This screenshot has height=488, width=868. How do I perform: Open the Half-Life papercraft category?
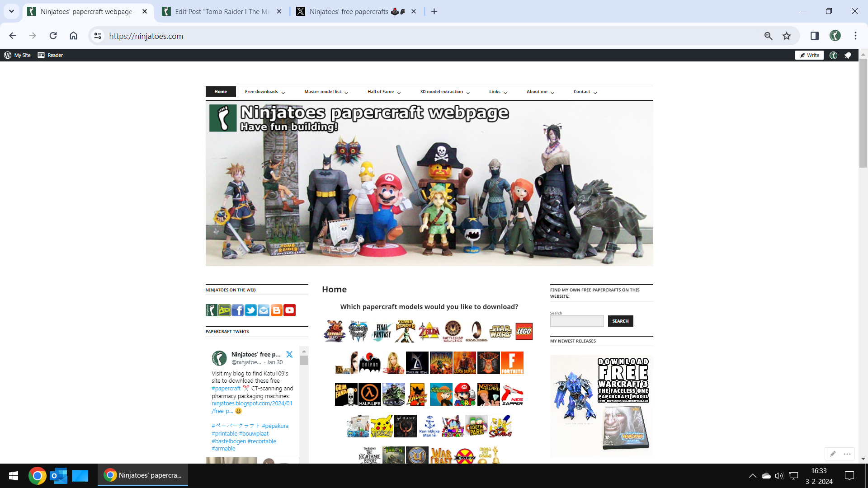[369, 394]
